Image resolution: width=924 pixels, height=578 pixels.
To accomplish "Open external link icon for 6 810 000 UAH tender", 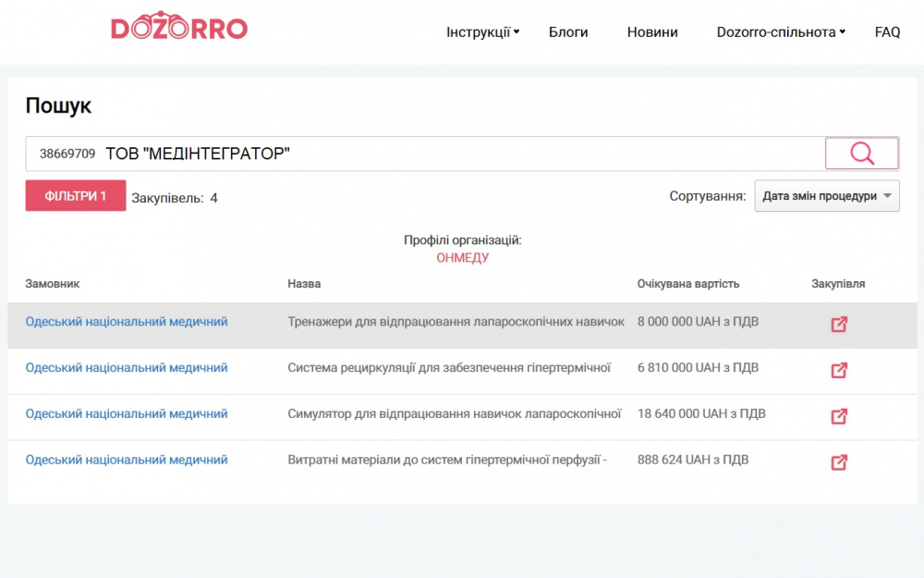I will coord(839,371).
